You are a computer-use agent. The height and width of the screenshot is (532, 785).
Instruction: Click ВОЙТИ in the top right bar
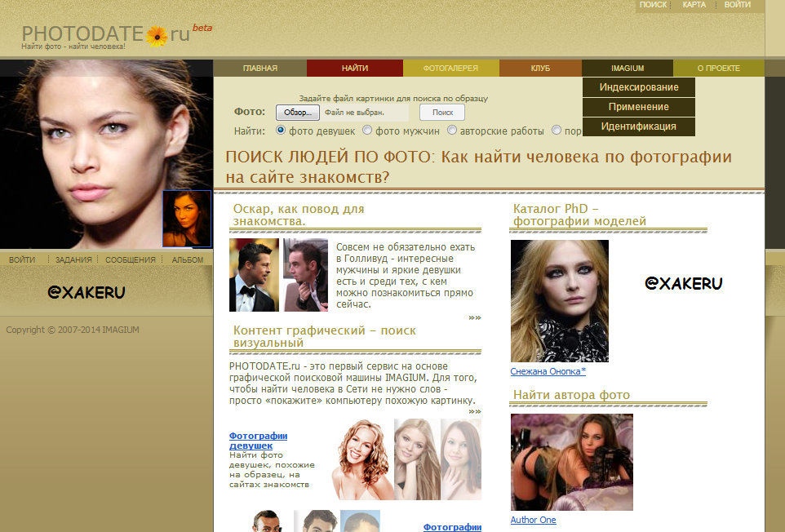click(x=738, y=5)
